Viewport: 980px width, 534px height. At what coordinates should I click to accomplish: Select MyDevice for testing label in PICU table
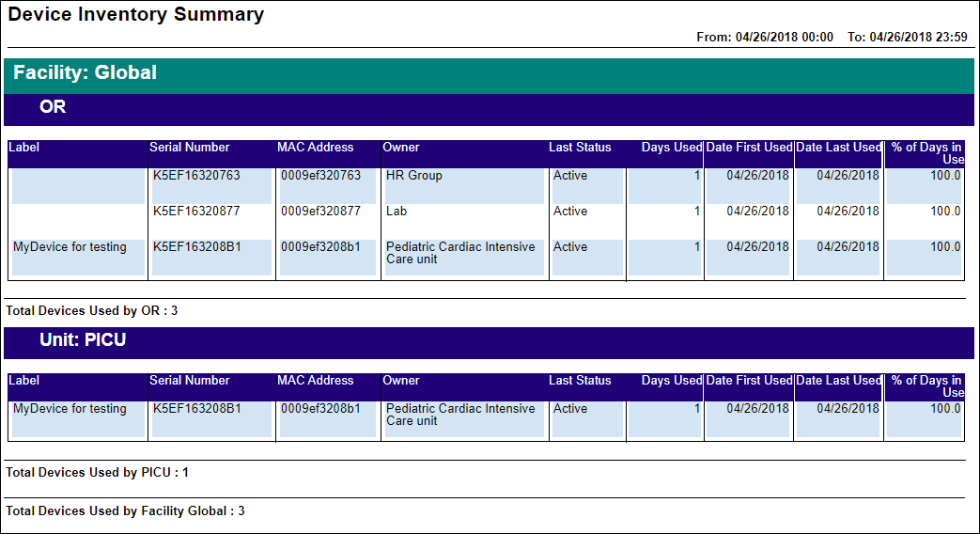70,409
